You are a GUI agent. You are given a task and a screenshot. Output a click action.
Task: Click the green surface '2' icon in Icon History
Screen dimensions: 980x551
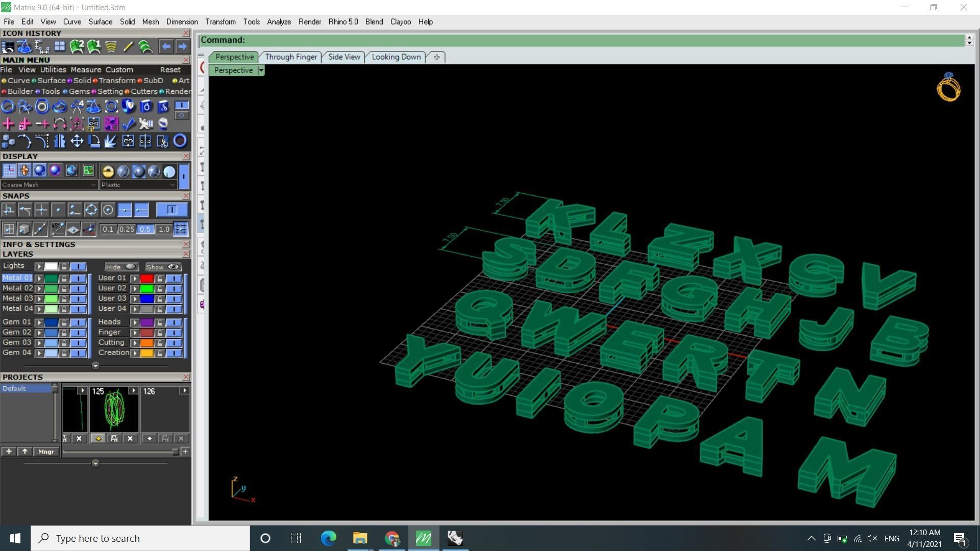(77, 46)
